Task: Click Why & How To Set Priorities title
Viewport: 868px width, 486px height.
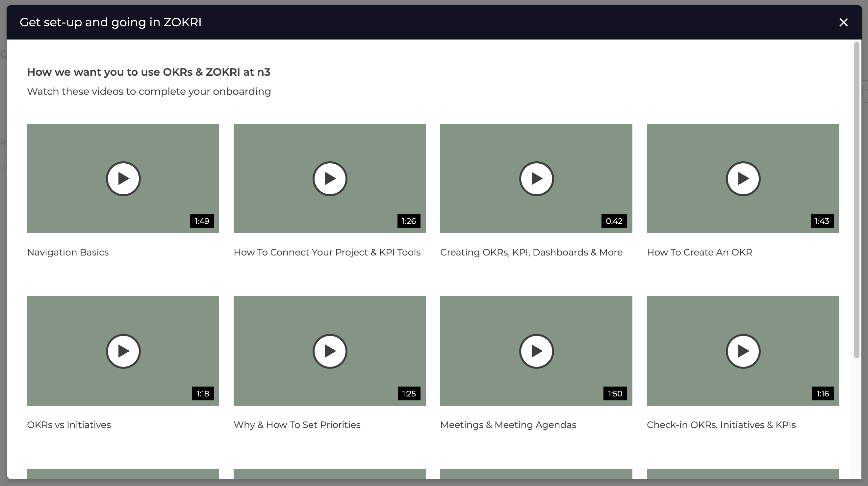Action: [297, 425]
